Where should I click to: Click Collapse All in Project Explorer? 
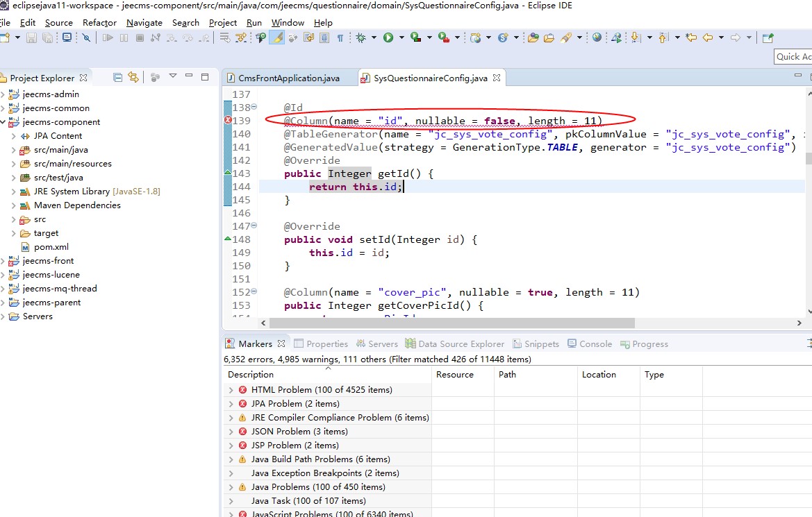tap(117, 78)
